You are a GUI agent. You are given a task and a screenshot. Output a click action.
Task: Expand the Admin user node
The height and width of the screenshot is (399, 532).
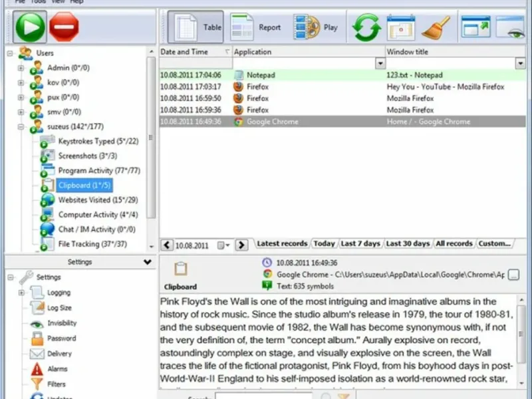coord(21,68)
